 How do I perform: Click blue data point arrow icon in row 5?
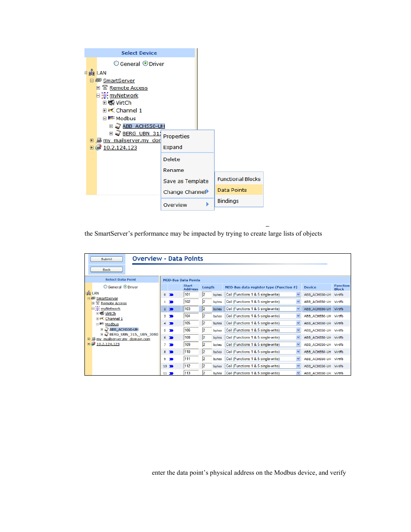click(x=171, y=330)
